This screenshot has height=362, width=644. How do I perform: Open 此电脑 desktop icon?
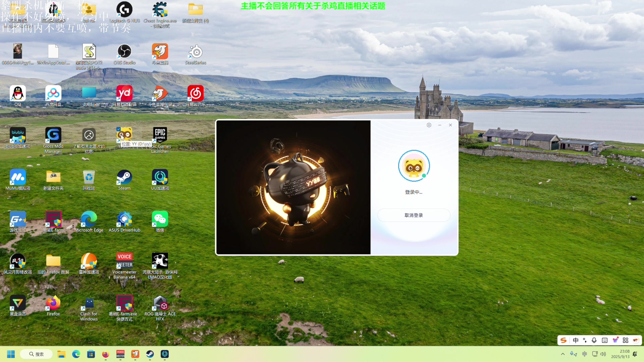(89, 96)
